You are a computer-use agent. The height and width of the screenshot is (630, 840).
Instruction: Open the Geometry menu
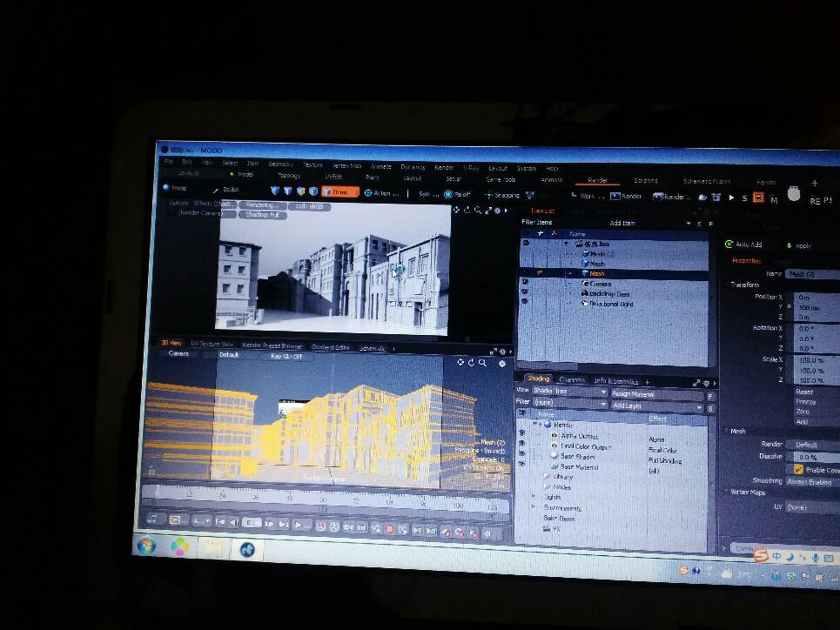click(x=280, y=164)
